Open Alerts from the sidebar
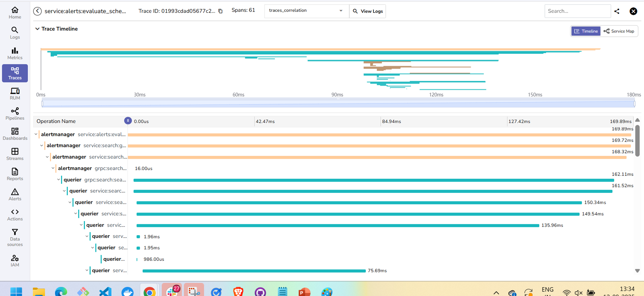This screenshot has height=296, width=644. pos(15,194)
